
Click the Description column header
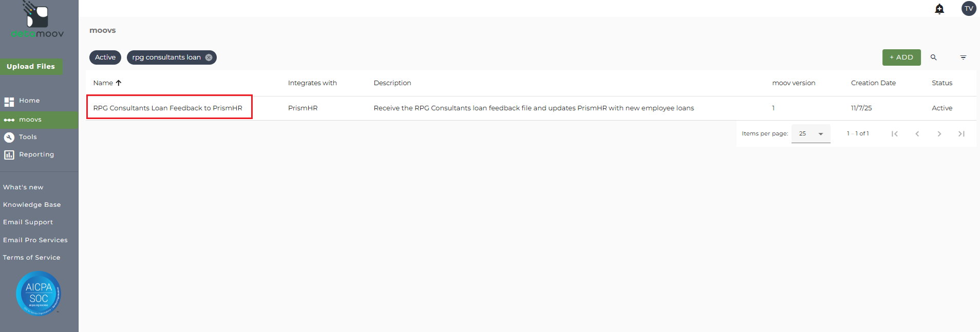click(392, 83)
